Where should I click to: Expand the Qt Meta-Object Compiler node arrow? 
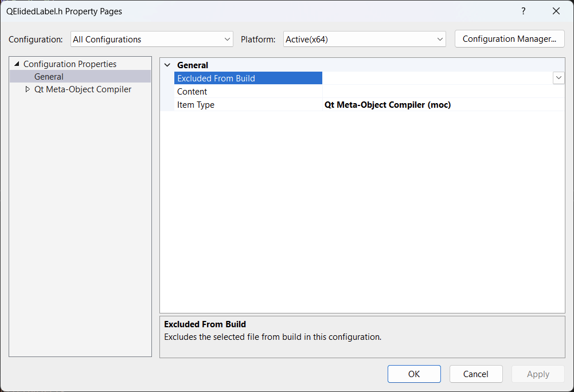(28, 89)
